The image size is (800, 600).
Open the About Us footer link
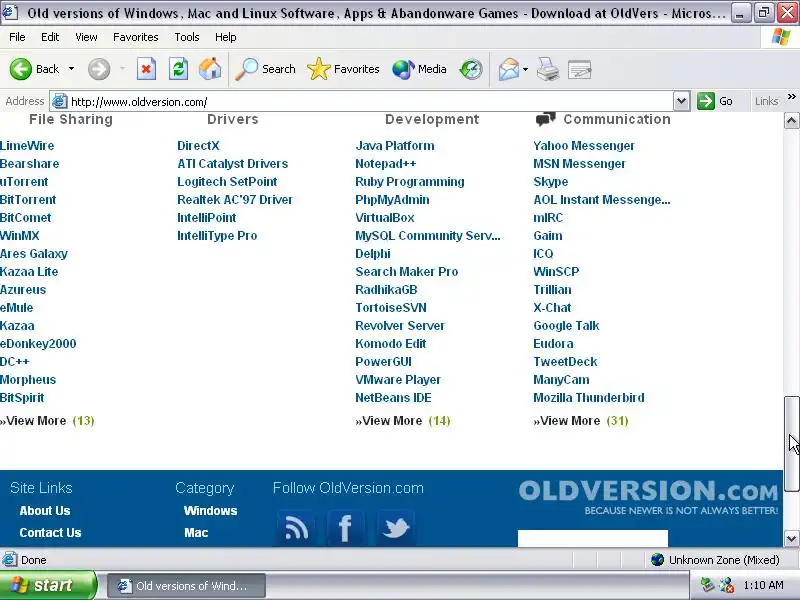tap(45, 511)
